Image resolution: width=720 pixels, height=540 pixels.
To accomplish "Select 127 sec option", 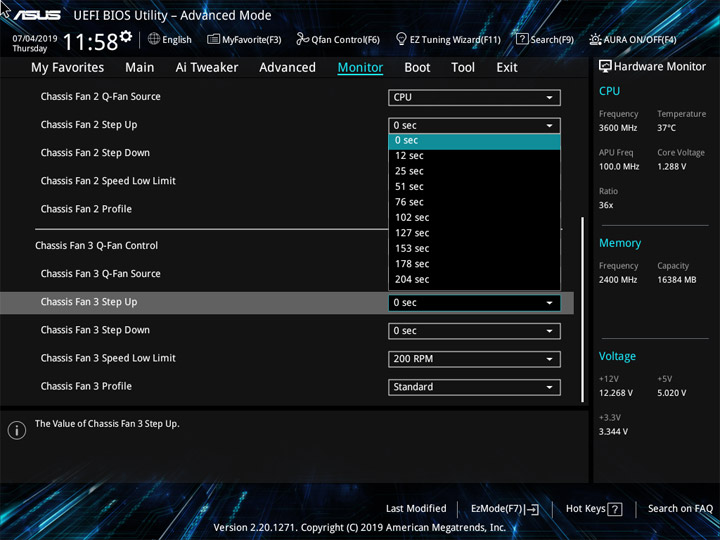I will (x=474, y=233).
